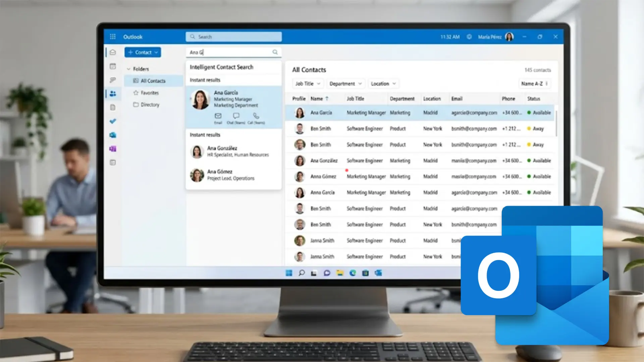
Task: Click manils@company.com email cell
Action: [474, 161]
